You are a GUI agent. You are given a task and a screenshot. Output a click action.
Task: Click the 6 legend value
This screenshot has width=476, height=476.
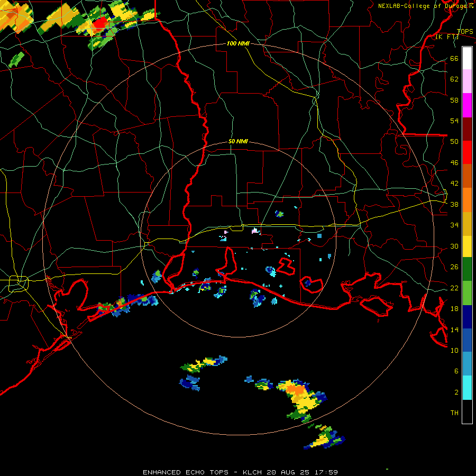[456, 371]
